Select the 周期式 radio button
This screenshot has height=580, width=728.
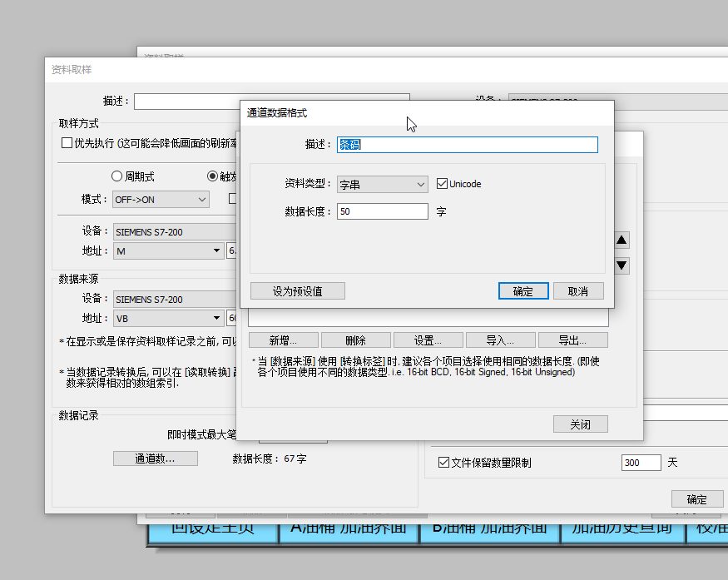click(116, 176)
